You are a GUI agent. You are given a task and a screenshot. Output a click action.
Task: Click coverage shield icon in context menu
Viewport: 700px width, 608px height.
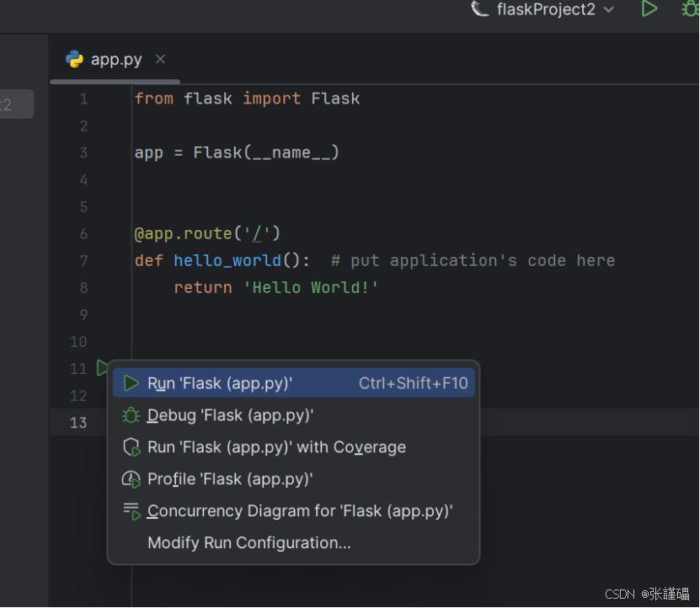(x=131, y=447)
